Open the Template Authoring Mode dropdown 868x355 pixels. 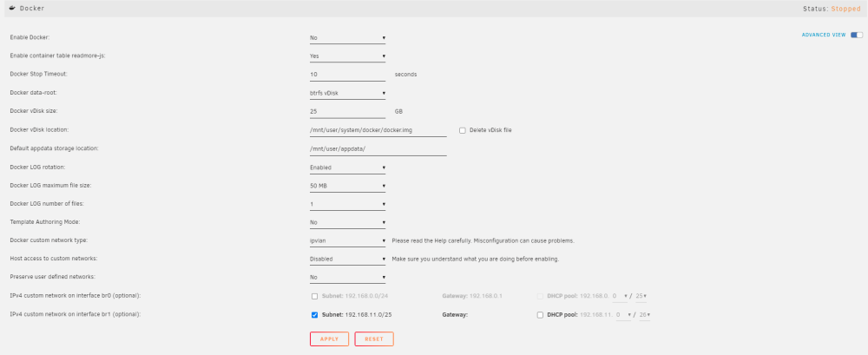348,223
